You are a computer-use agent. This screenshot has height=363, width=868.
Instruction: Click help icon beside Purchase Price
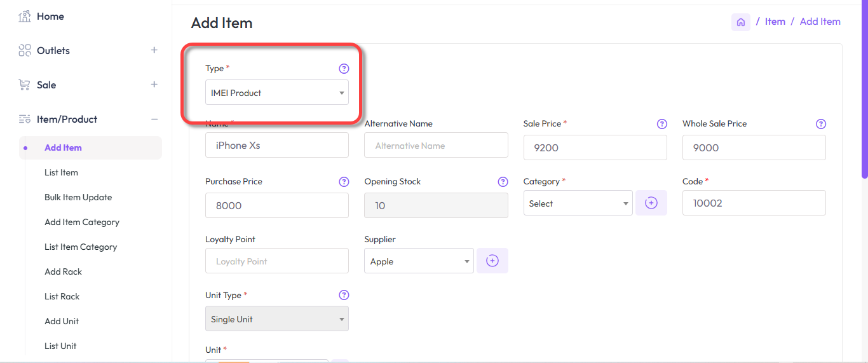[344, 182]
